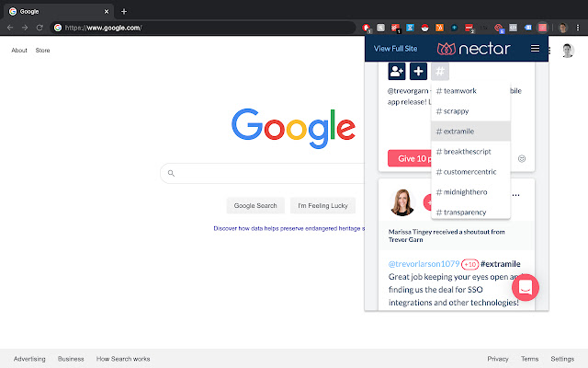Screen dimensions: 588x368
Task: Click the emoji smiley icon in shoutout composer
Action: (x=522, y=158)
